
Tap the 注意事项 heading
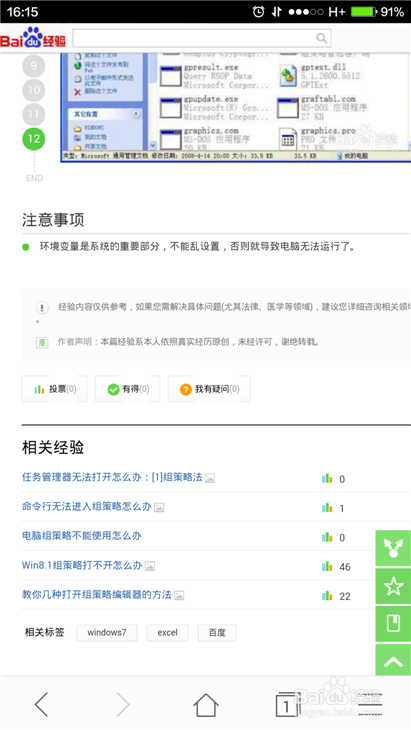coord(53,220)
